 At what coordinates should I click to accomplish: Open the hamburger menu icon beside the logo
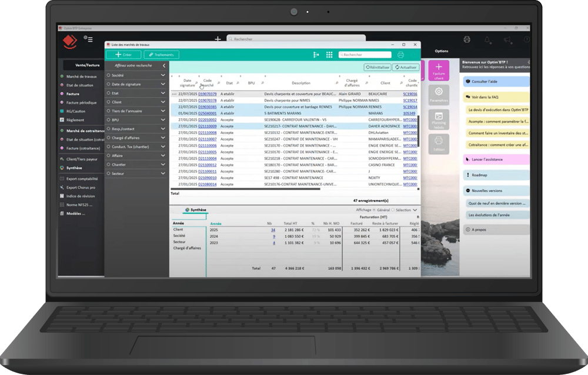click(88, 39)
